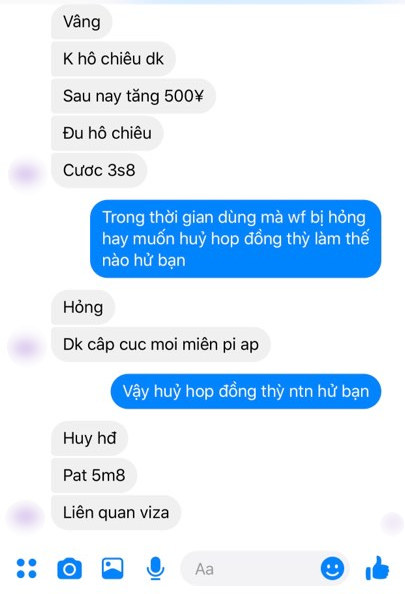The height and width of the screenshot is (594, 405).
Task: Select the blue "Vậy huỷ hop đồng" message
Action: click(246, 392)
